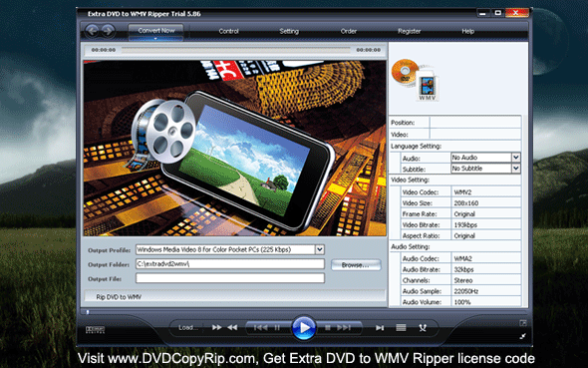Expand the Output Profile dropdown
Screen dimensions: 588x368
coord(320,249)
